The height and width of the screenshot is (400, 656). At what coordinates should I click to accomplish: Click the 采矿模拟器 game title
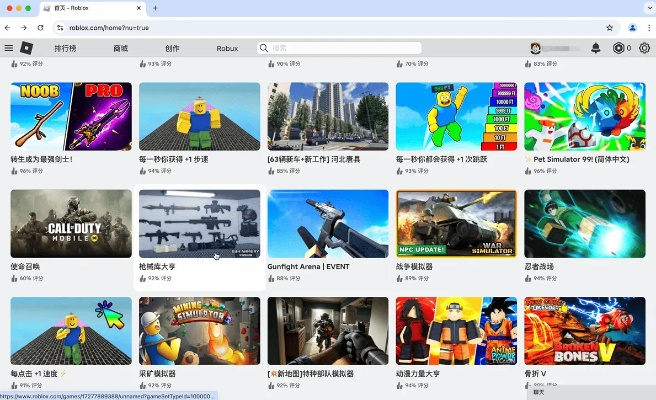point(157,374)
